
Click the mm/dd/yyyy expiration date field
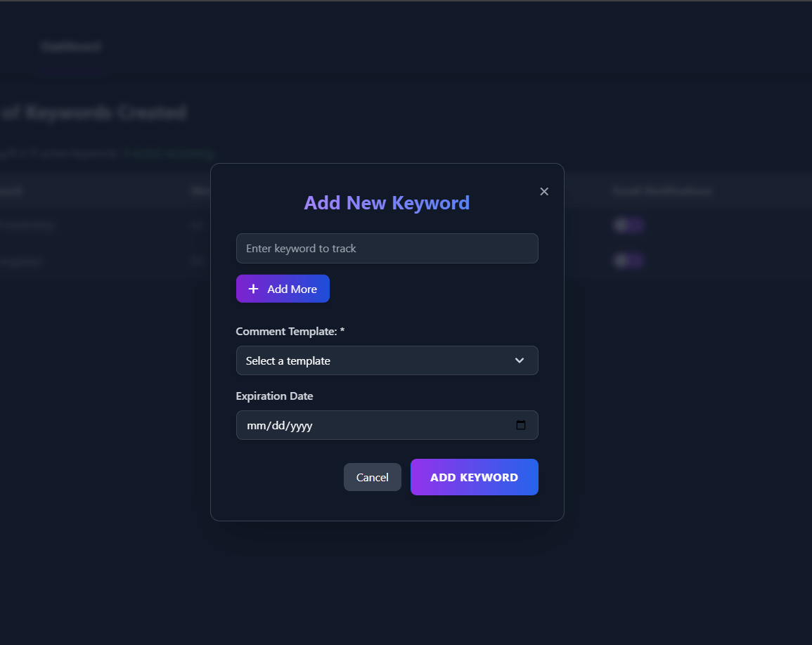[373, 425]
